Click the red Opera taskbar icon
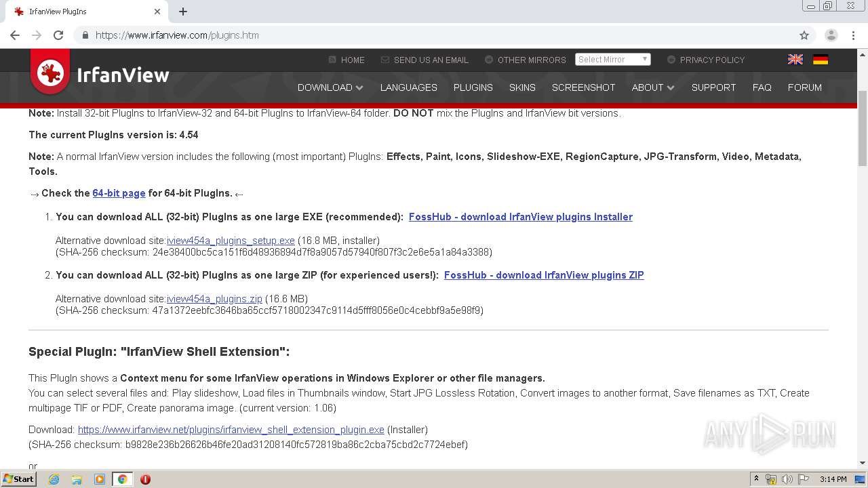 point(145,479)
